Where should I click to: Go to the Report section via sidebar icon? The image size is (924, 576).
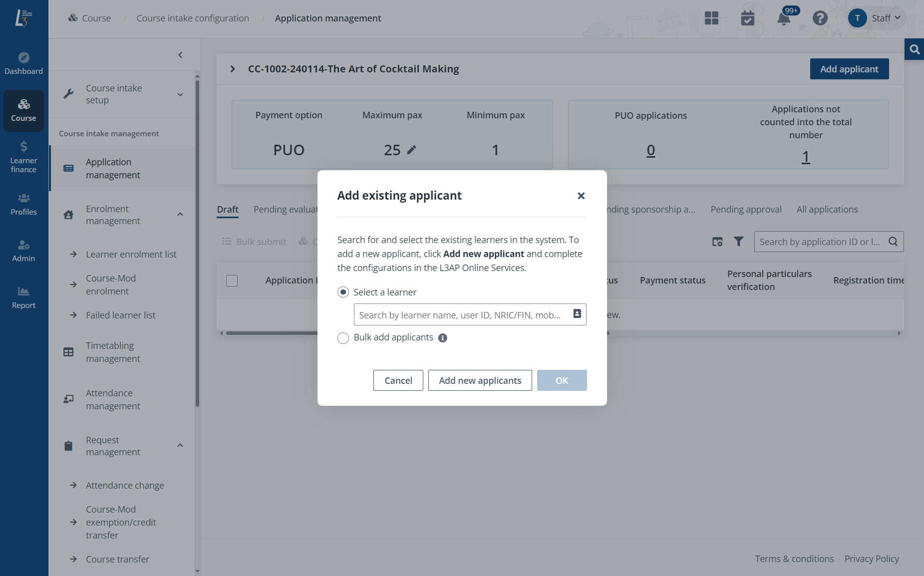tap(23, 297)
